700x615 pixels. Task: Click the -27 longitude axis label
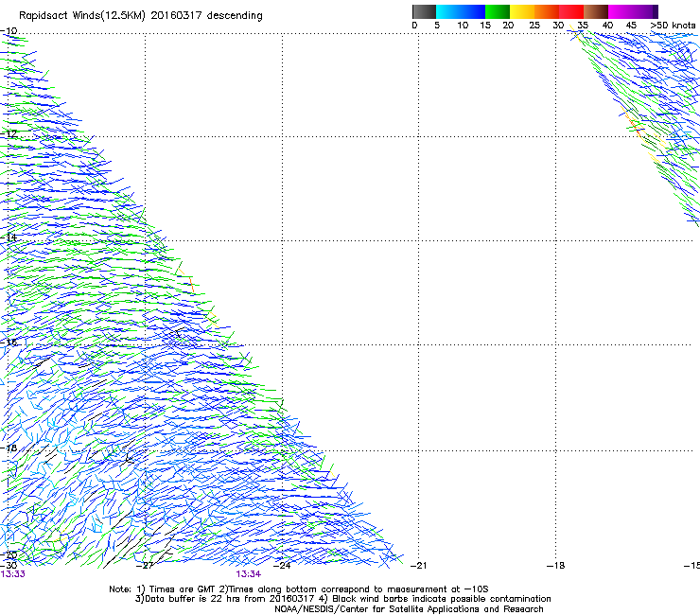145,566
